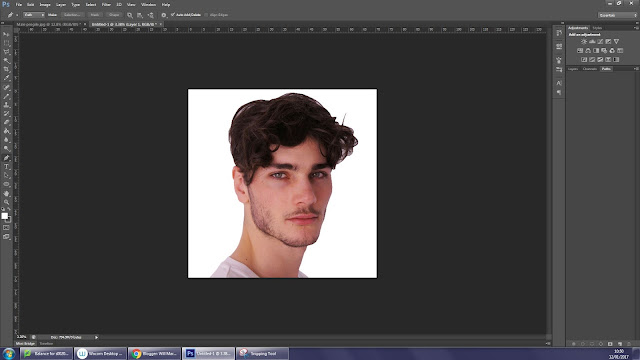The width and height of the screenshot is (640, 360).
Task: Add a Color Balance adjustment
Action: click(x=588, y=51)
